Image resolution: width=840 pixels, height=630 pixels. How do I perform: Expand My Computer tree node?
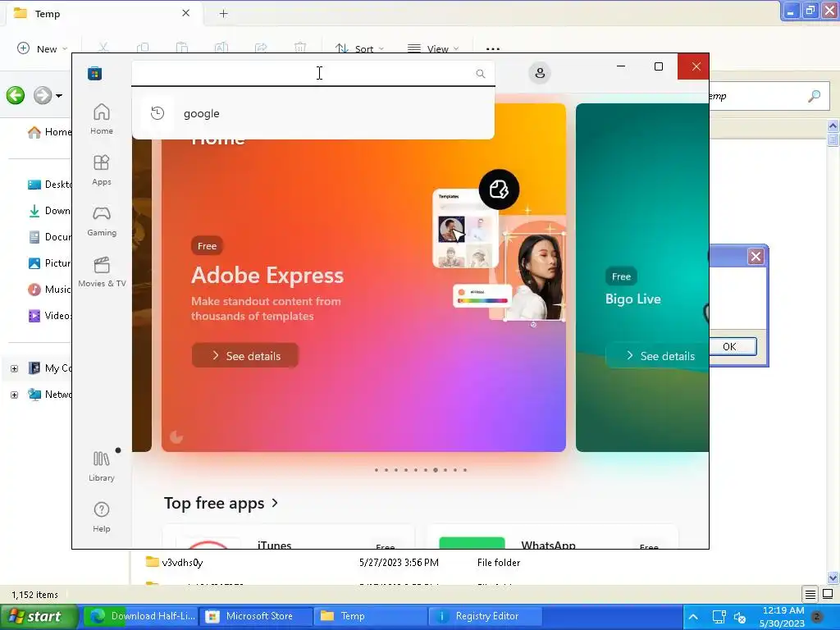(x=15, y=368)
